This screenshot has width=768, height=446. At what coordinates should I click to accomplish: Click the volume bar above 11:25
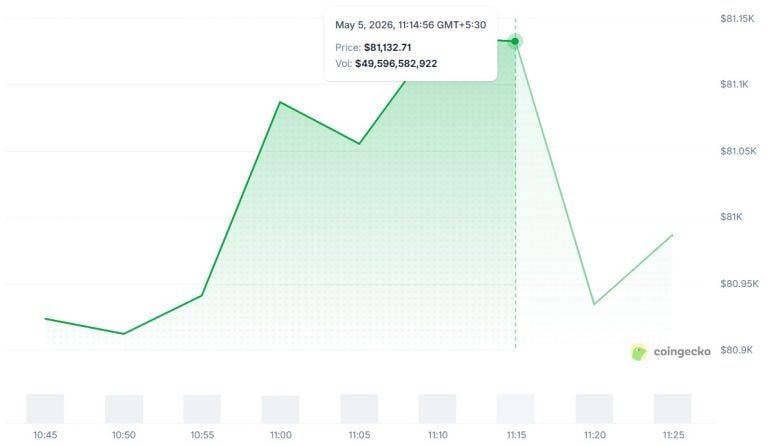click(672, 408)
